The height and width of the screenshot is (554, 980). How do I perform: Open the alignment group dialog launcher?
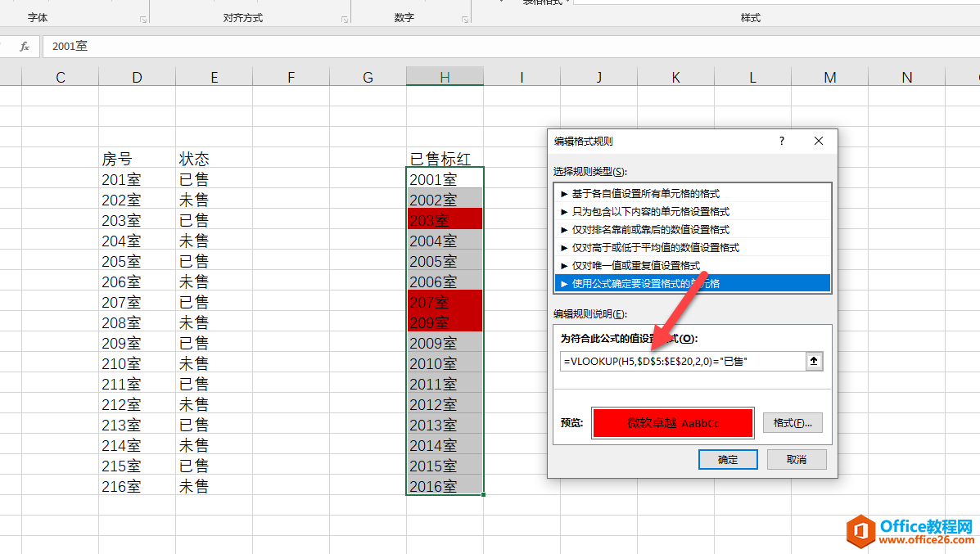345,20
